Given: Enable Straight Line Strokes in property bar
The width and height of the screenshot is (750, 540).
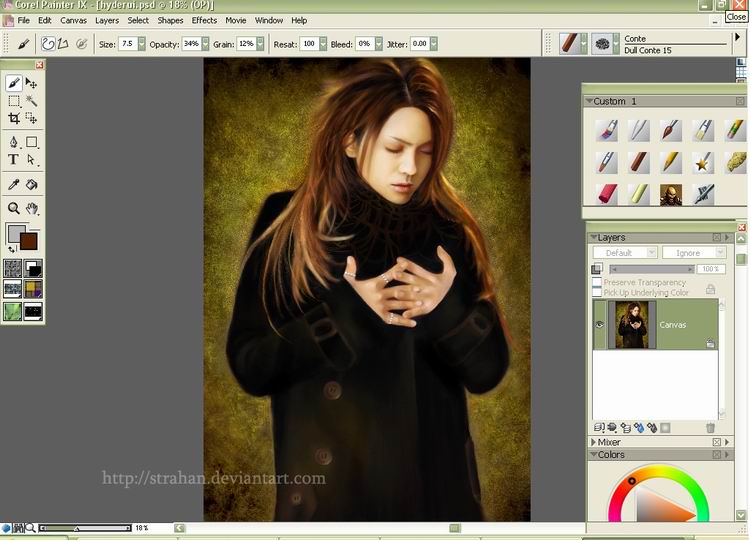Looking at the screenshot, I should pyautogui.click(x=63, y=44).
